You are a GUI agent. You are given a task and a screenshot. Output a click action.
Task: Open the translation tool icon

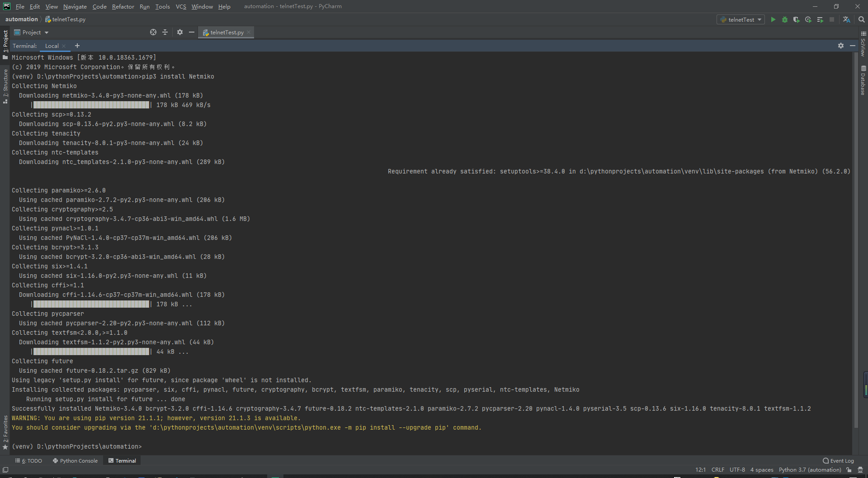tap(847, 19)
